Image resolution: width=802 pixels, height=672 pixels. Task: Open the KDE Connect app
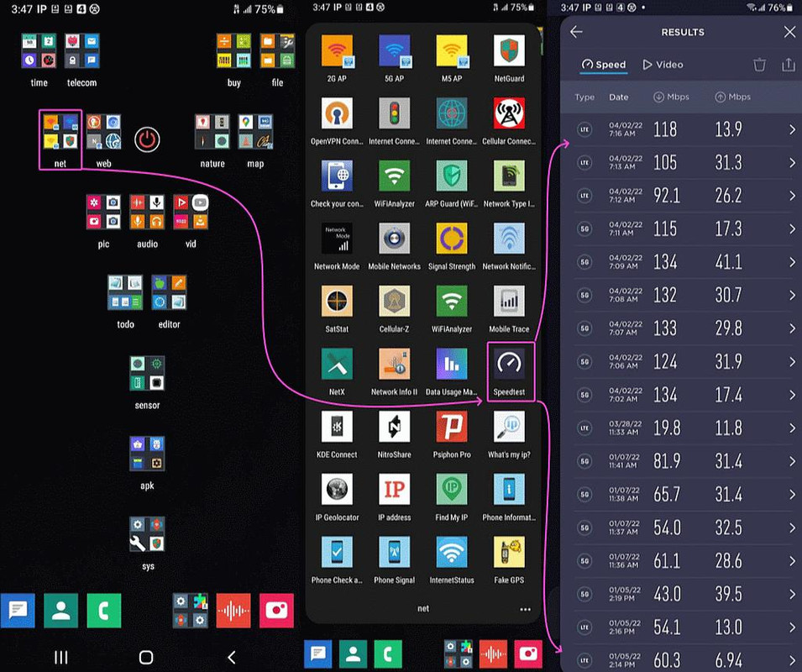tap(337, 427)
